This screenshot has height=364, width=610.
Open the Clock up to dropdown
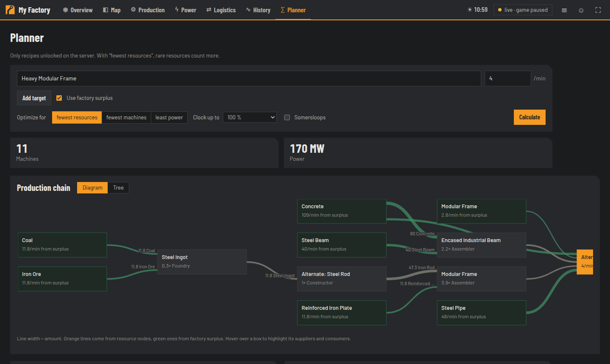(250, 117)
